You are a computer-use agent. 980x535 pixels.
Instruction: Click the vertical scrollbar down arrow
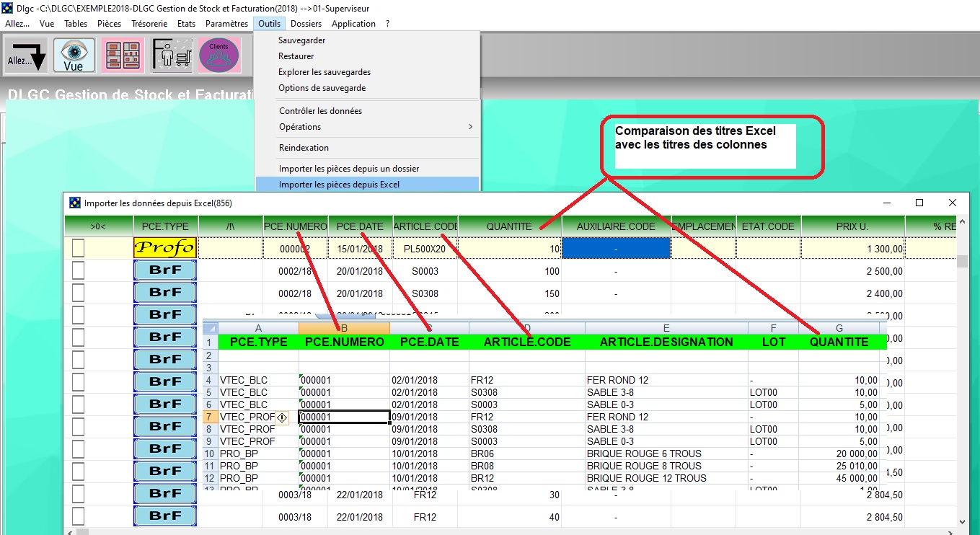(963, 521)
